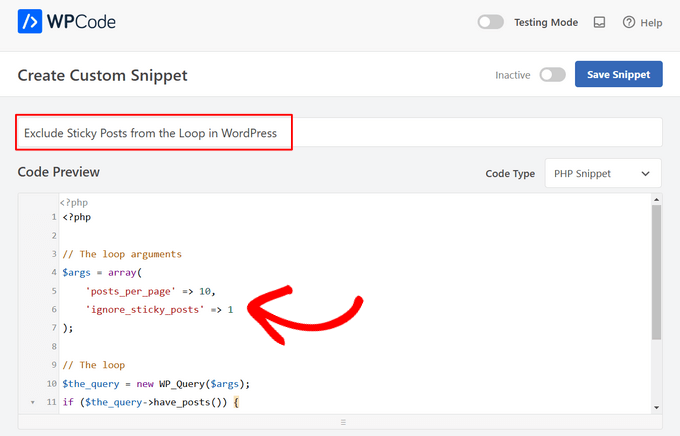Viewport: 680px width, 436px height.
Task: Click the 'new WP_Query($args)' line
Action: coord(156,384)
